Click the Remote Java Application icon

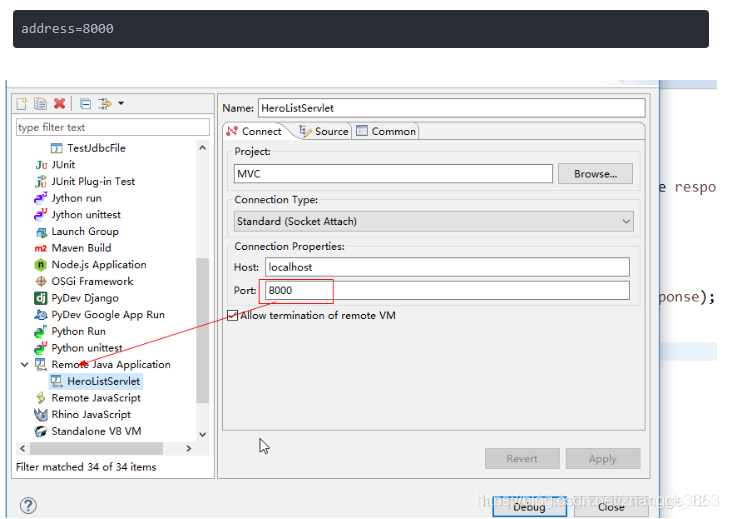coord(41,365)
